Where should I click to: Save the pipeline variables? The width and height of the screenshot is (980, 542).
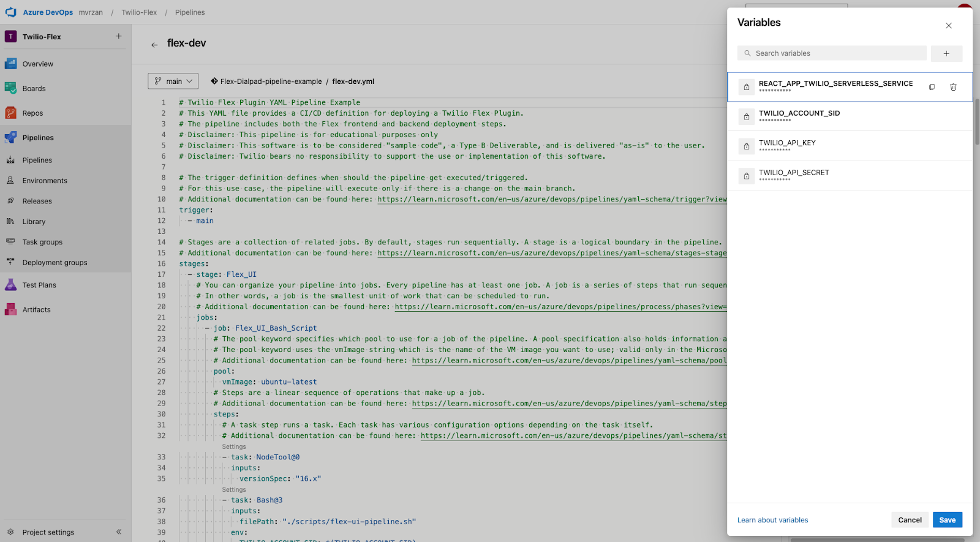(x=948, y=520)
